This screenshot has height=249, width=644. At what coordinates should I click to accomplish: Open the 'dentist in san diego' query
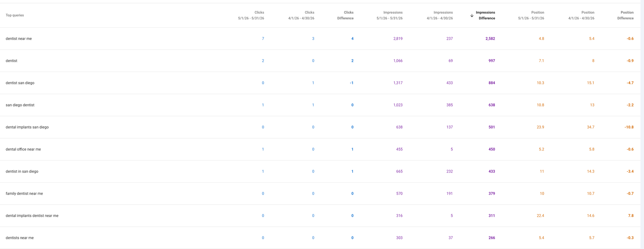click(22, 171)
